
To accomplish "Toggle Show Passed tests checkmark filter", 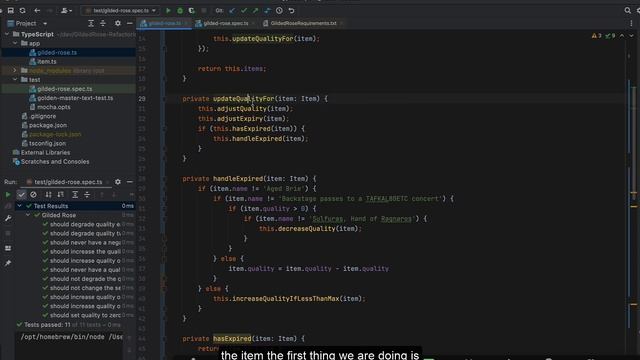I will (21, 195).
